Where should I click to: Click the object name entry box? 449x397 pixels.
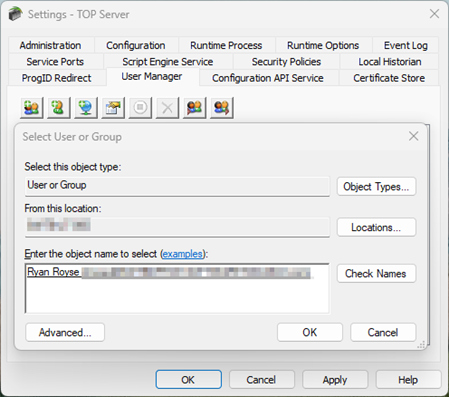pos(177,289)
